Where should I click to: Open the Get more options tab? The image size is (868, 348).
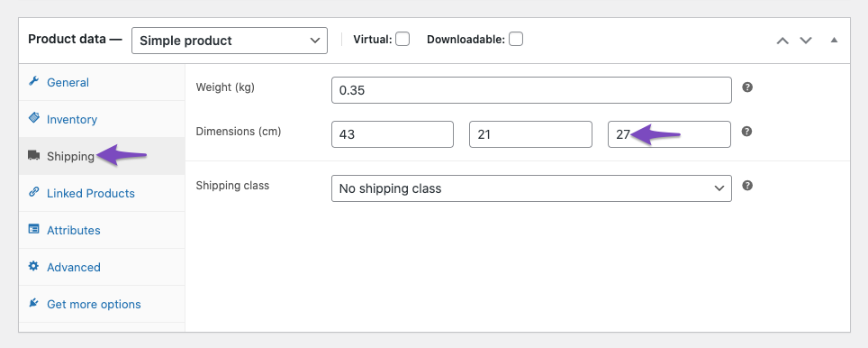tap(102, 304)
